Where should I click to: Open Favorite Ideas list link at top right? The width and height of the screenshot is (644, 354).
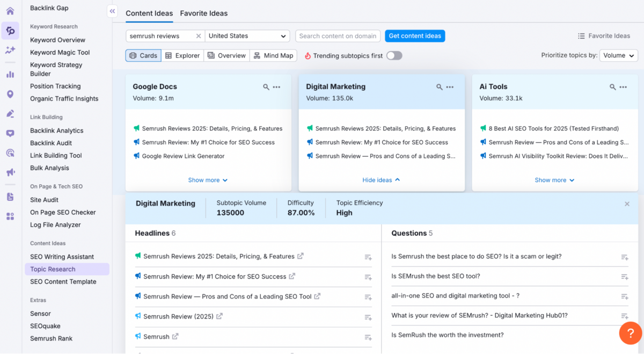click(x=604, y=36)
